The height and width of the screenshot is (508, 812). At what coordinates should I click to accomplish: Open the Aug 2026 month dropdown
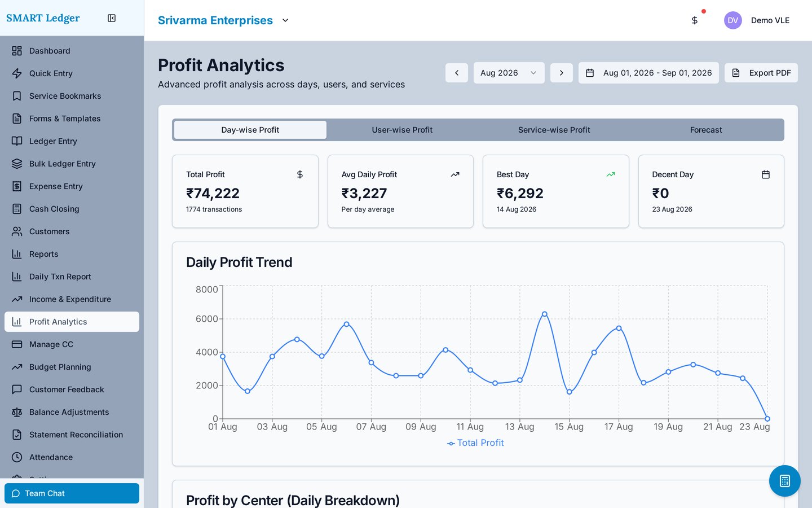[509, 73]
